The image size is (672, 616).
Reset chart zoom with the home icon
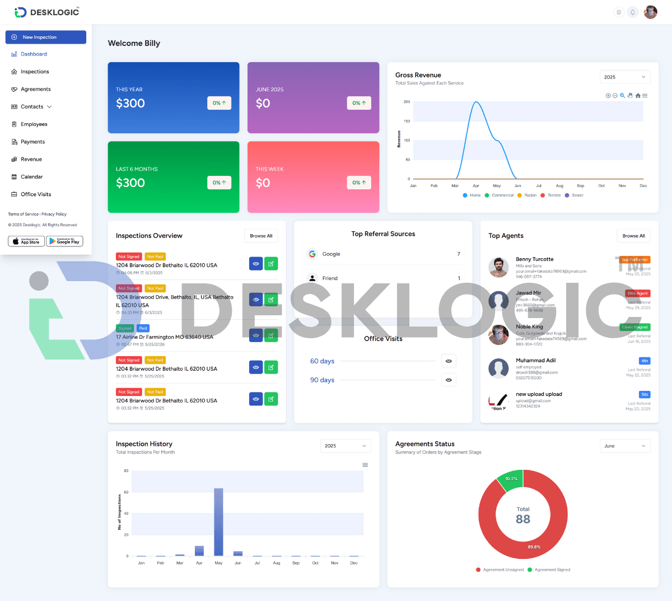638,96
